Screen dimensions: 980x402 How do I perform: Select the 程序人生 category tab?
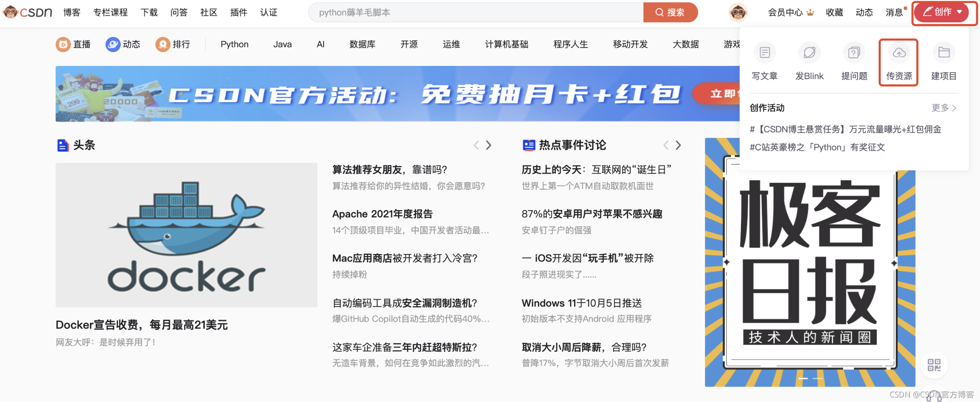pos(570,44)
